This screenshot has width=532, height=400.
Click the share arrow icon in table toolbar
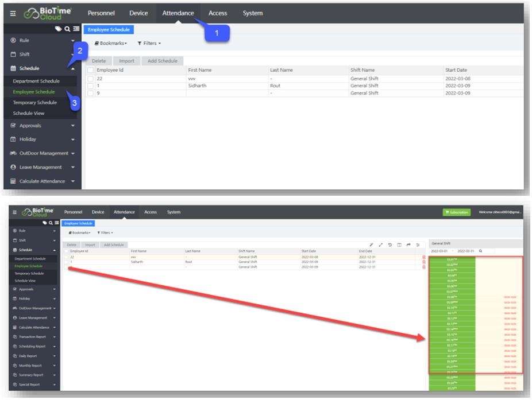tap(408, 245)
